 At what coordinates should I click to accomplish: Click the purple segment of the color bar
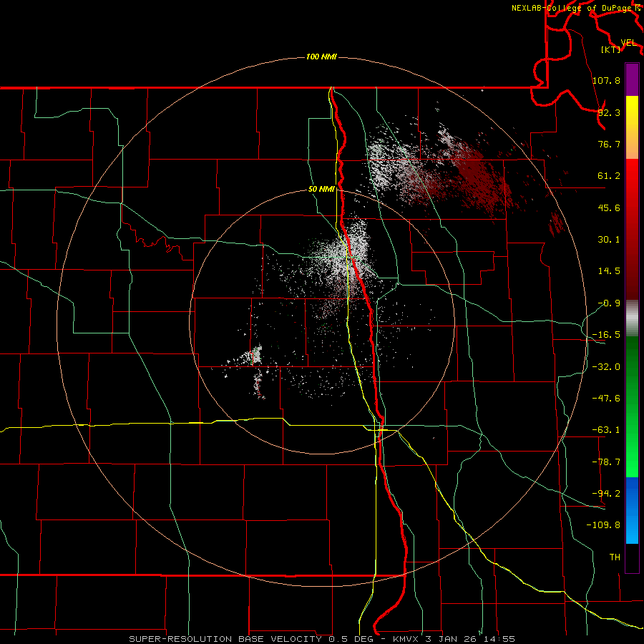632,79
